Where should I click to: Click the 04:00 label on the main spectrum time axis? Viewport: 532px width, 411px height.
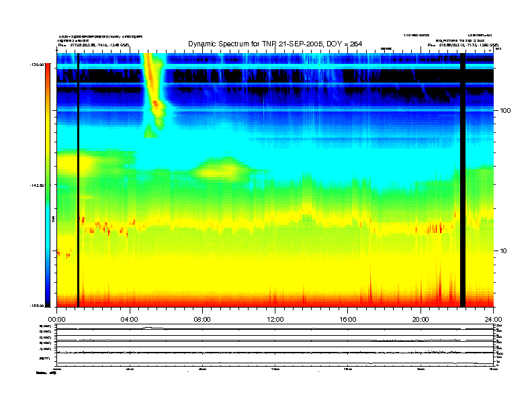tap(130, 320)
